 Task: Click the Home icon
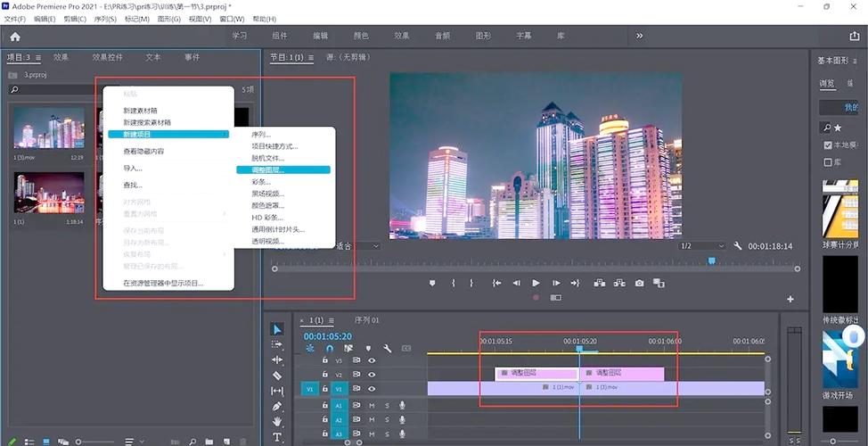pos(14,37)
